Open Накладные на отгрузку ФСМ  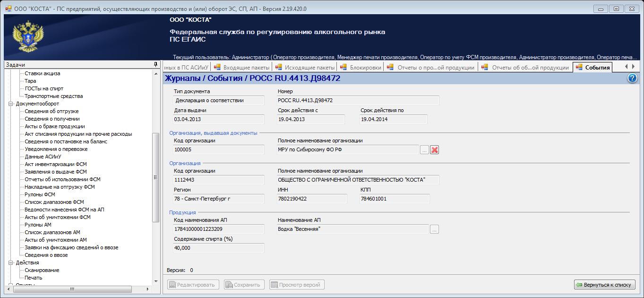[x=60, y=187]
